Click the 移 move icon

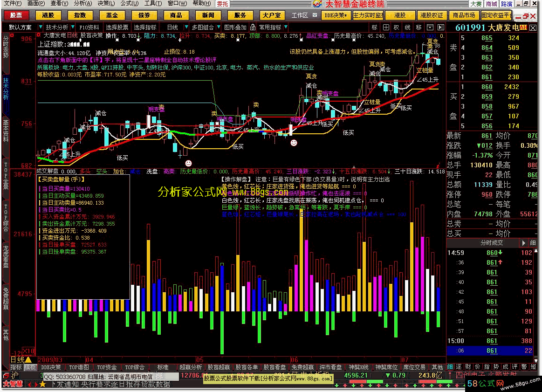point(419,28)
